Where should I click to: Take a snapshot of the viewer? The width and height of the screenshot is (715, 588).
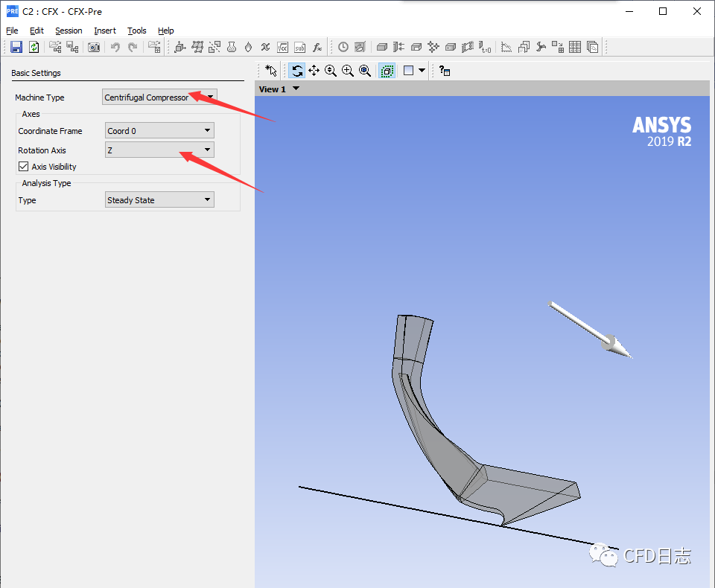pos(94,47)
